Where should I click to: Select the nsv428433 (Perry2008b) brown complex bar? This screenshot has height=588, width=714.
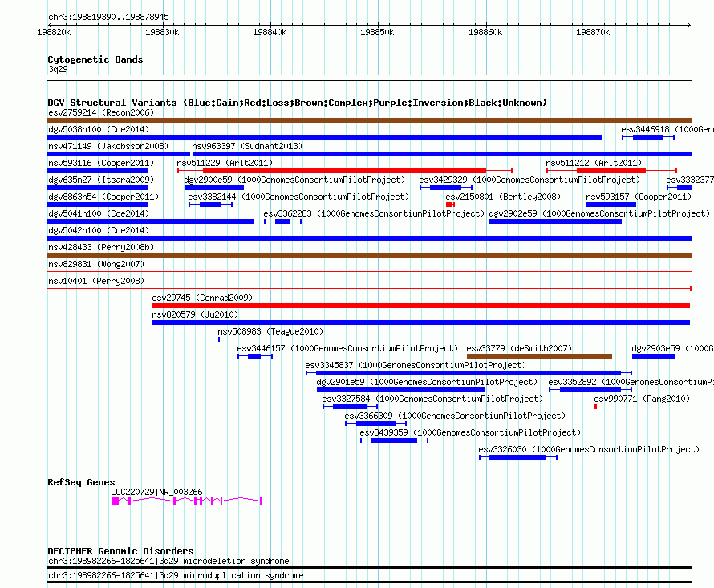point(369,255)
